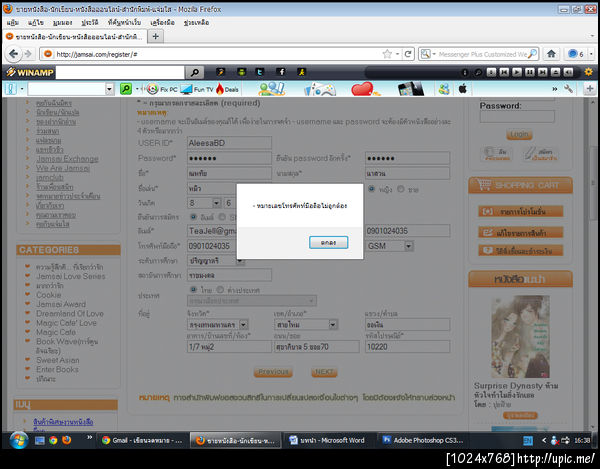Expand the education level dropdown
Image resolution: width=600 pixels, height=469 pixels.
(240, 261)
